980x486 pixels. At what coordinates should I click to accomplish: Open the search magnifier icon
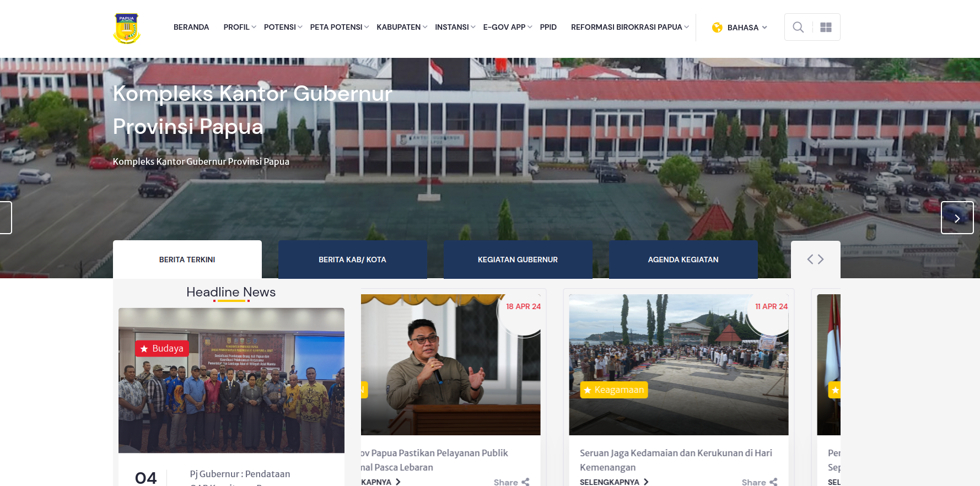pos(798,27)
